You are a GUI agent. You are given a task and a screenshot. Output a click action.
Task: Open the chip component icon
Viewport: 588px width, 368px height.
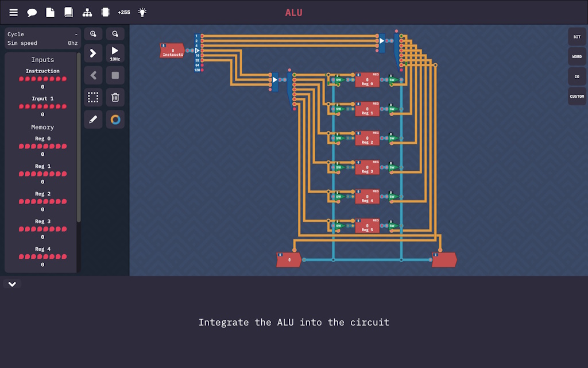click(106, 13)
